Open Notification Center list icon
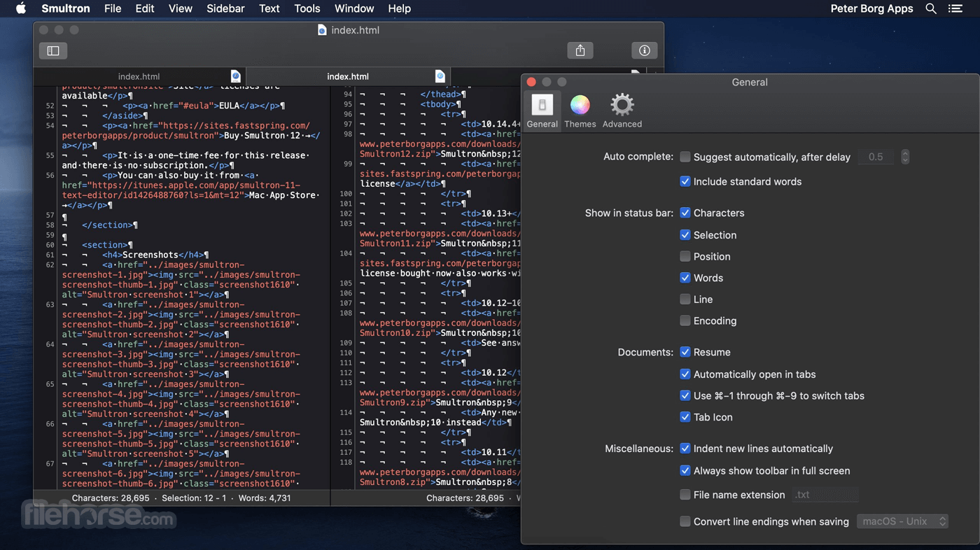The width and height of the screenshot is (980, 550). pos(955,8)
